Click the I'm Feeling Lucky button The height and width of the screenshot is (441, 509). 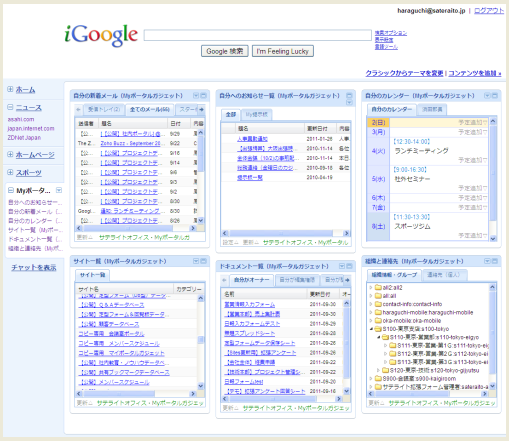[283, 51]
